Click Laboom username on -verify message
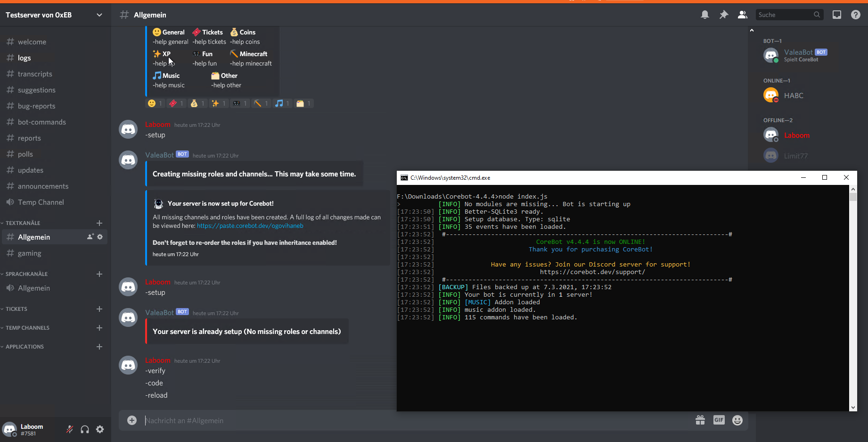This screenshot has width=868, height=442. point(158,360)
